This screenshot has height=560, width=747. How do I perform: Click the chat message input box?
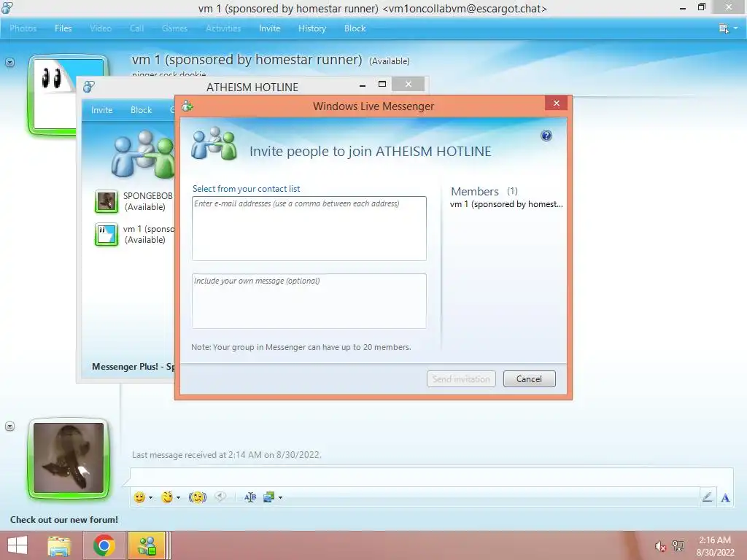click(431, 477)
